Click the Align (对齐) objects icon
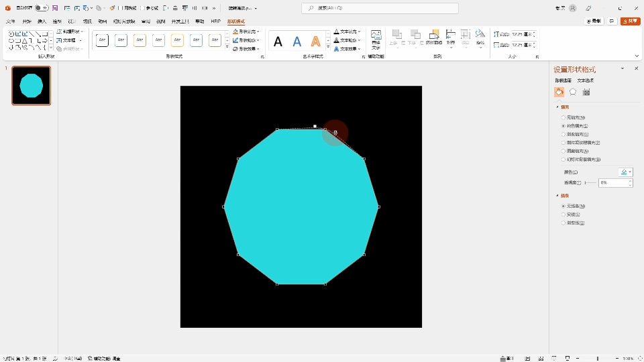Viewport: 644px width, 362px height. tap(451, 37)
